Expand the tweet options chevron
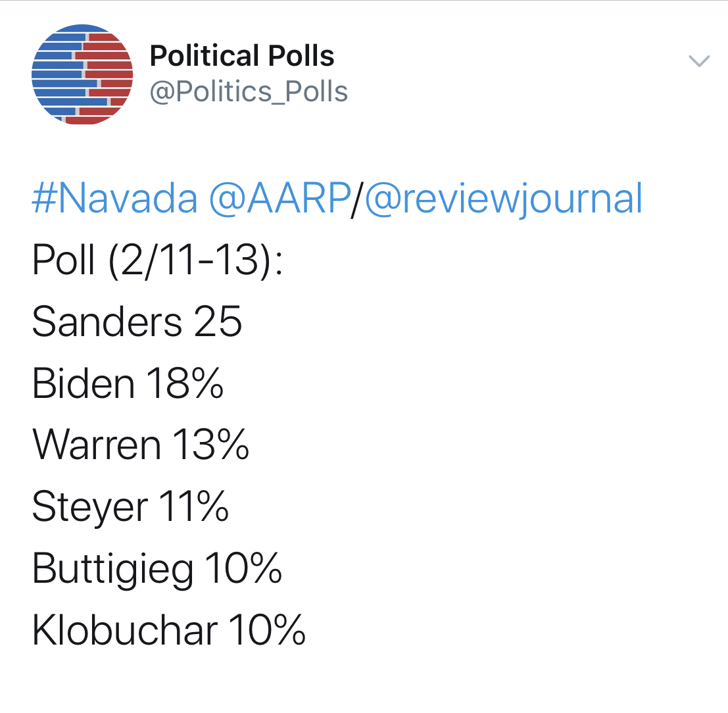This screenshot has height=713, width=728. (699, 61)
